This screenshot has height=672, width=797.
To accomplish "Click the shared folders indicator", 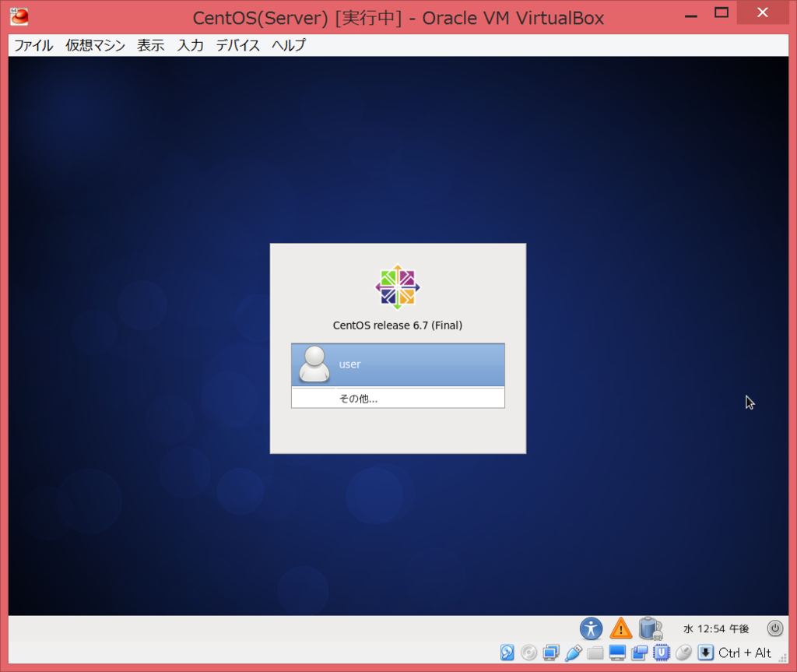I will tap(595, 653).
